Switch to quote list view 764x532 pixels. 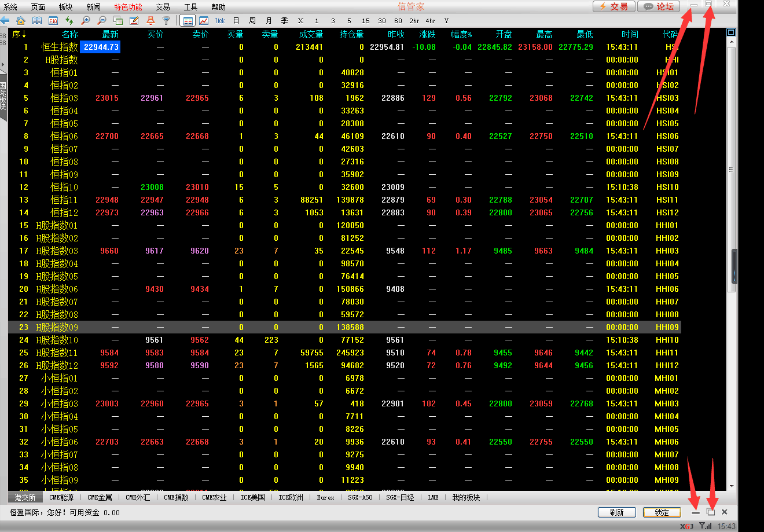pos(188,21)
